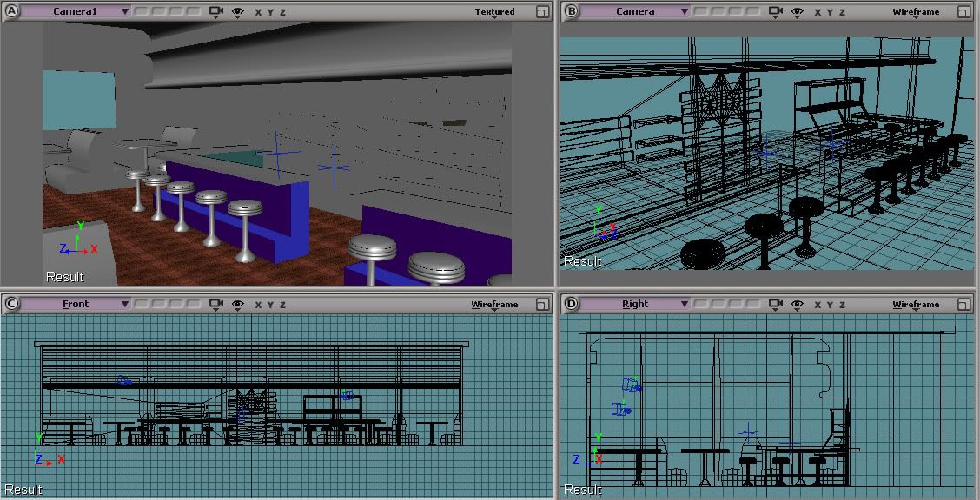Click the X axis button in viewport A
The width and height of the screenshot is (980, 500).
pyautogui.click(x=258, y=12)
